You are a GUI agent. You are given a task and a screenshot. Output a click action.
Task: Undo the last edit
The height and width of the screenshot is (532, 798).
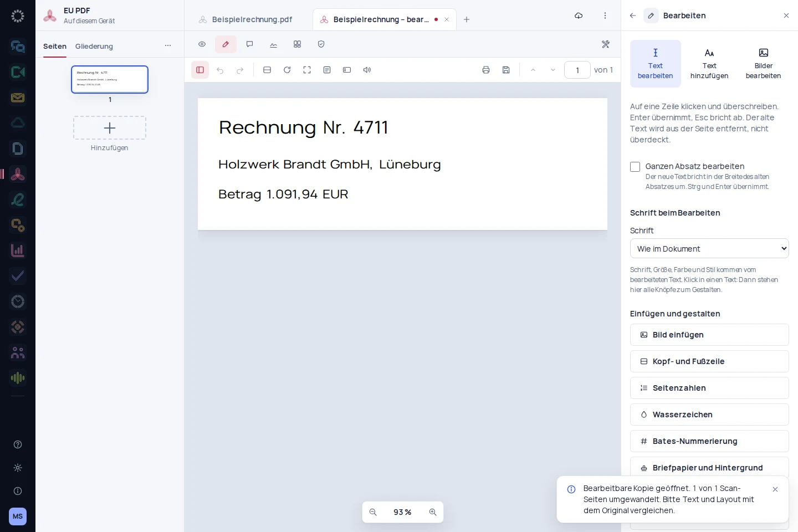click(220, 70)
